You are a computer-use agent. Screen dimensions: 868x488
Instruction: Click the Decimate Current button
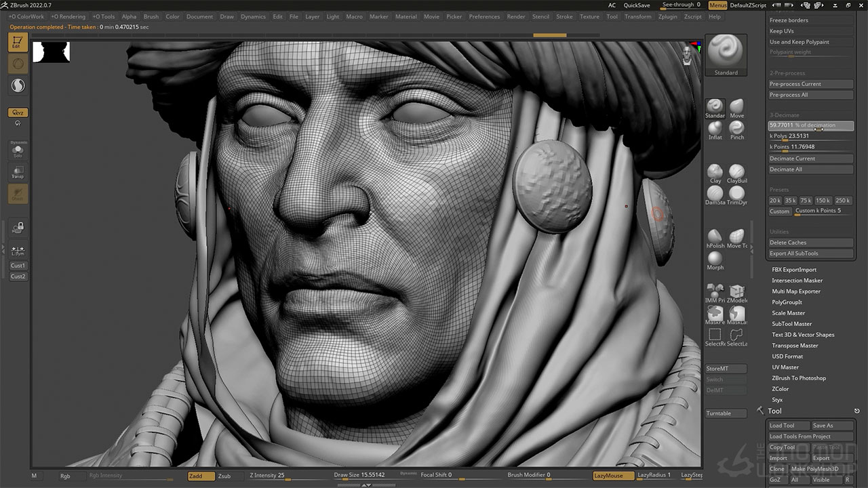click(x=810, y=159)
